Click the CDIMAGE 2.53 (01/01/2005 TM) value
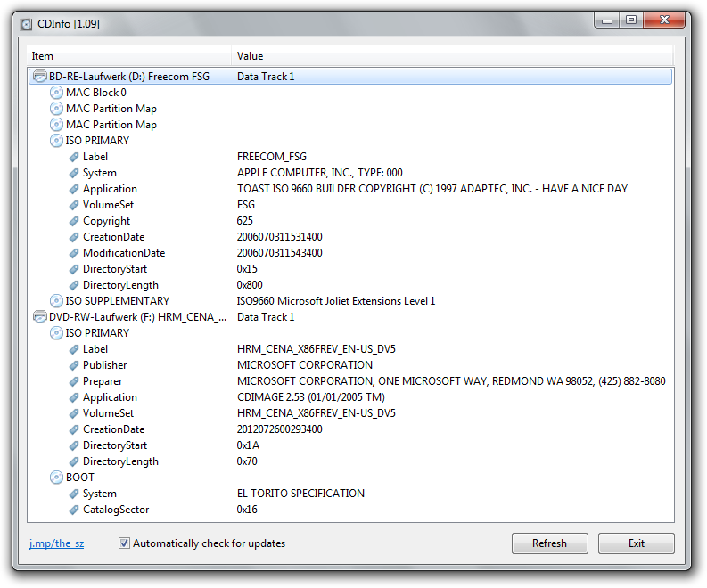Viewport: 707px width, 588px height. 310,397
